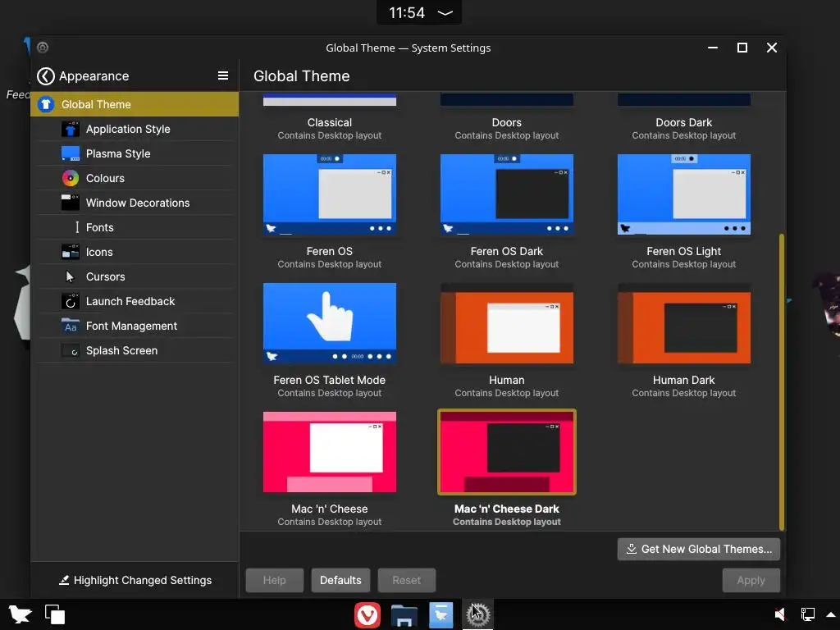Click the theme list vertical scrollbar

click(x=782, y=382)
